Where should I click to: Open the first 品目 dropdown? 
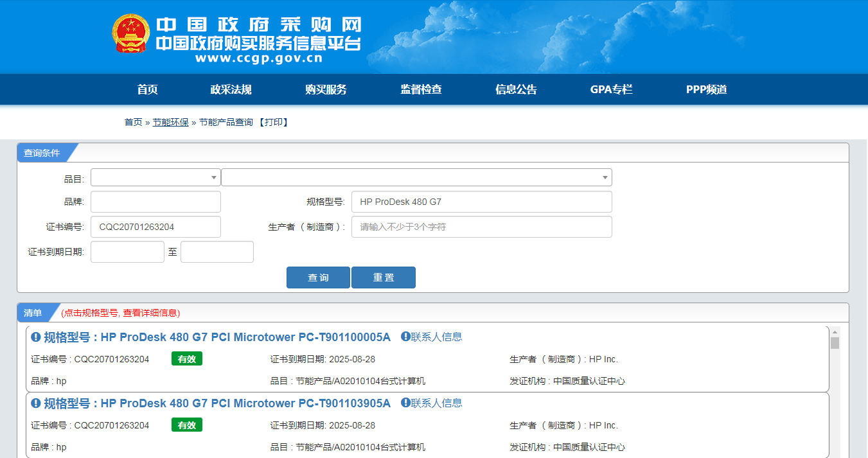tap(155, 177)
